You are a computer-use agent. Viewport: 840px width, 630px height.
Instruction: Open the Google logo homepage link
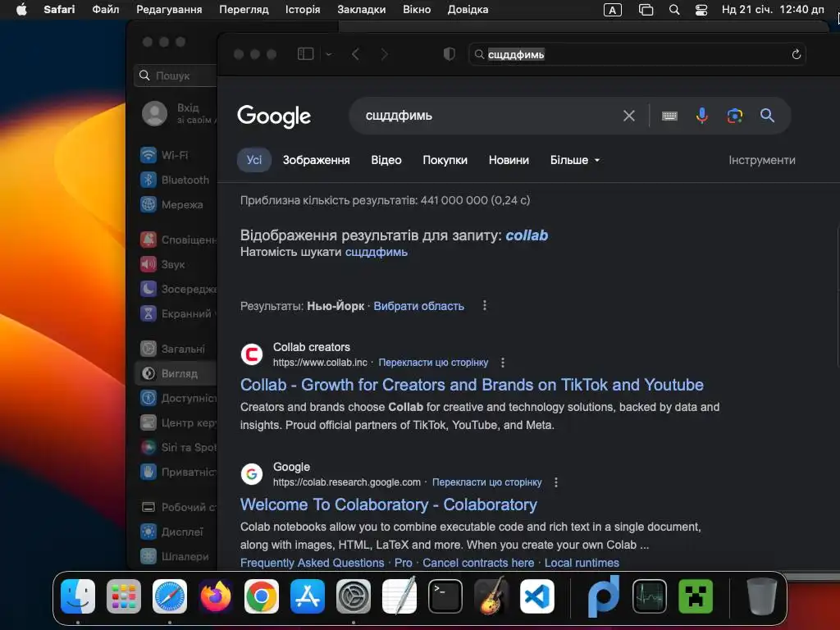pyautogui.click(x=274, y=116)
